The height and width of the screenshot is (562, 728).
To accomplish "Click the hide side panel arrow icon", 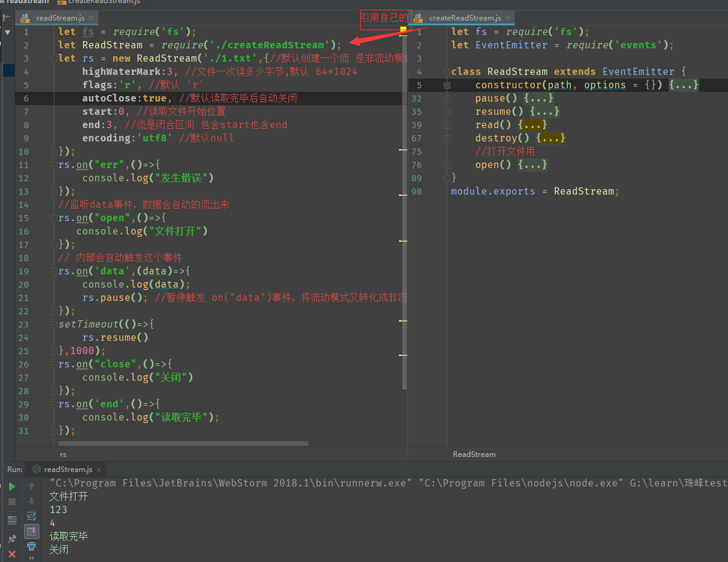I will 7,18.
